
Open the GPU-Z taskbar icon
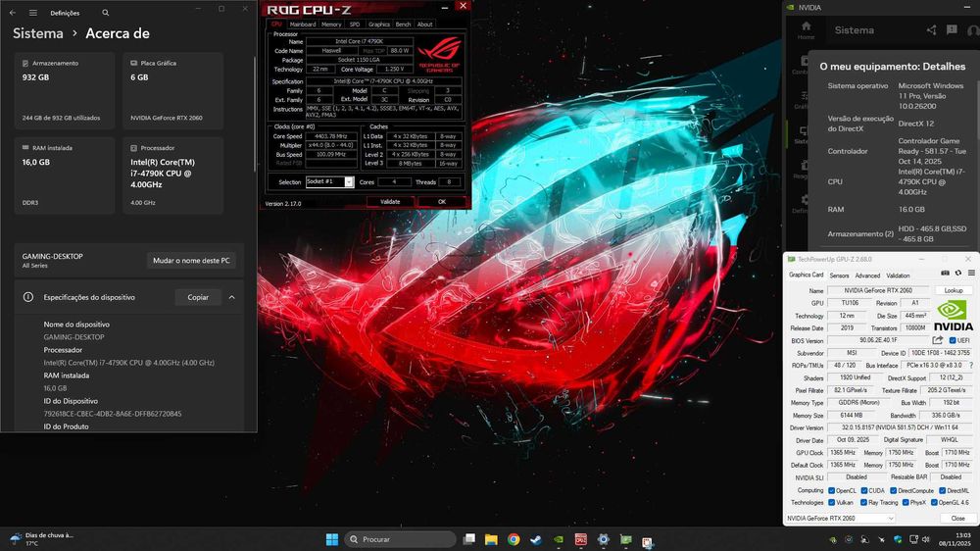[625, 539]
